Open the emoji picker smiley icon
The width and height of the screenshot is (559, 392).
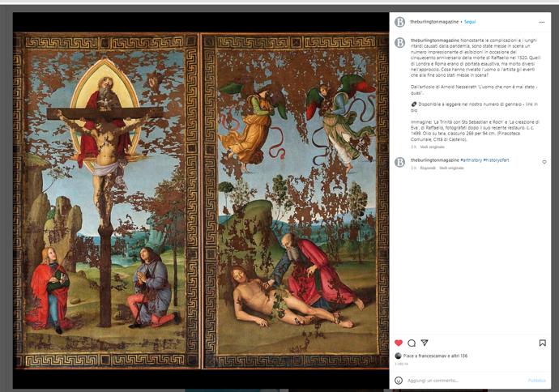399,380
